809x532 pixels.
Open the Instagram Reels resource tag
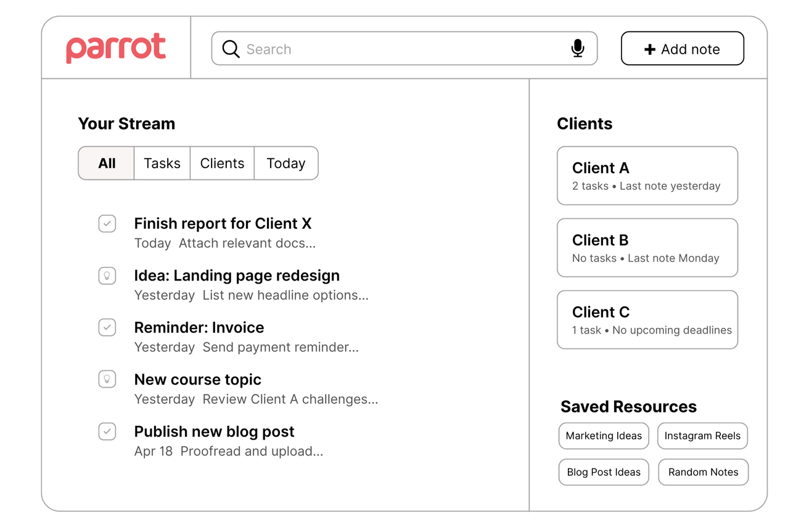(x=702, y=436)
